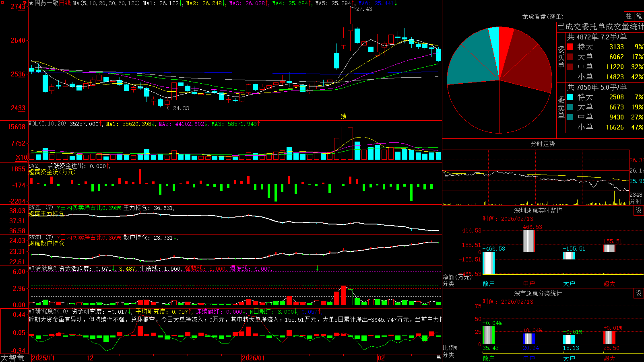Click the 超大 155.51 bar in 深圳超赢实时监控

click(609, 248)
